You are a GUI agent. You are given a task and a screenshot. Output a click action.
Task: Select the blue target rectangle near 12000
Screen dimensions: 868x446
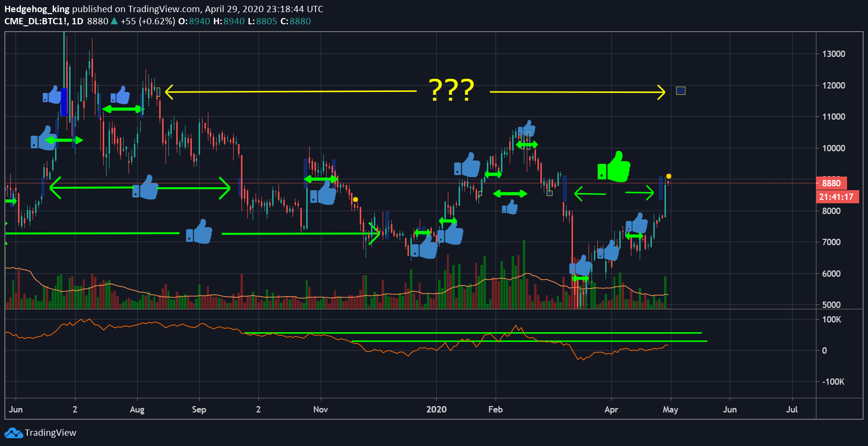(681, 91)
